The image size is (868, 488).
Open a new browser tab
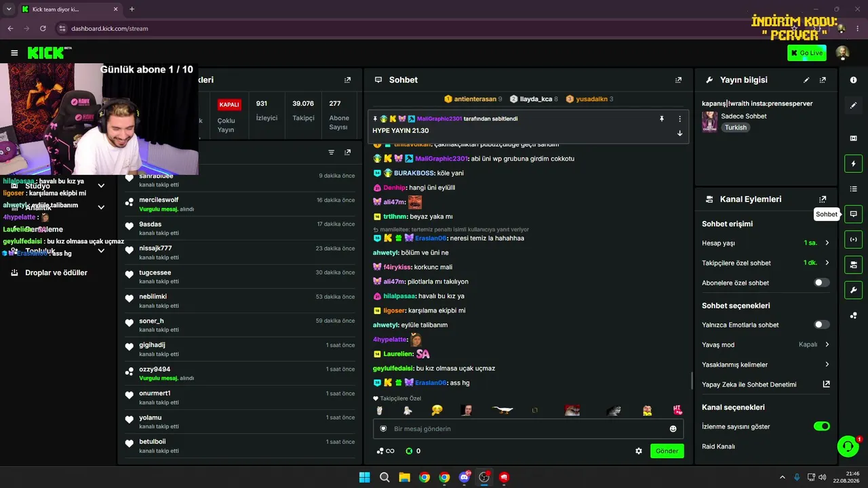point(132,9)
